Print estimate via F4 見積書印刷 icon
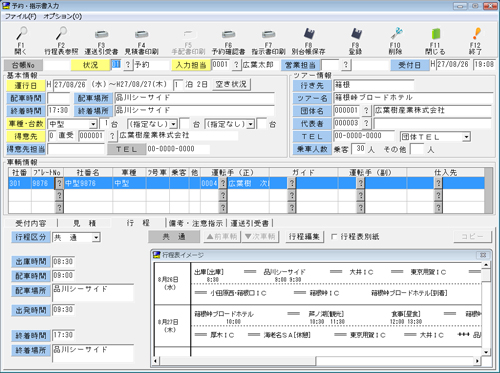Image resolution: width=500 pixels, height=373 pixels. [x=141, y=34]
